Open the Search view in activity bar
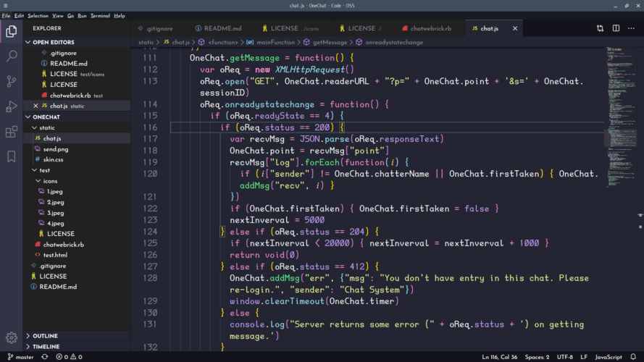The height and width of the screenshot is (362, 644). tap(12, 56)
